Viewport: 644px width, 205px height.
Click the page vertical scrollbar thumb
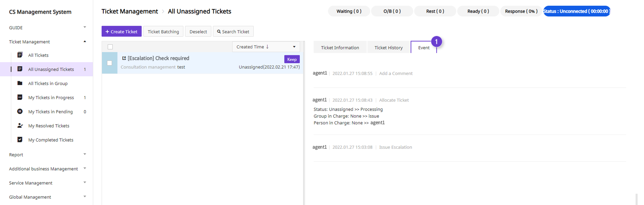(637, 199)
